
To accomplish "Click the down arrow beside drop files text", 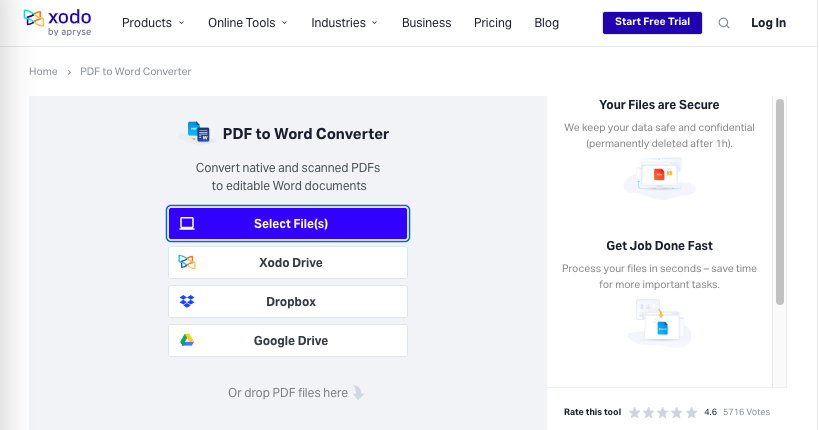I will (x=358, y=392).
